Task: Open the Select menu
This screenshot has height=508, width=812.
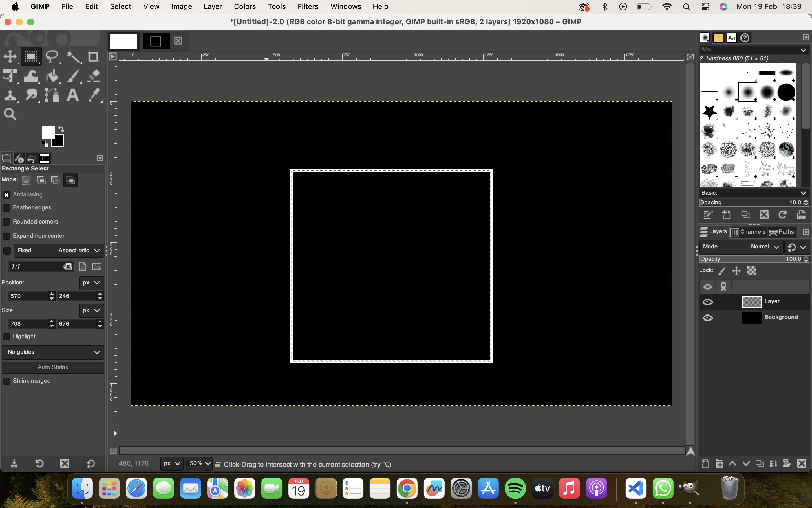Action: click(x=120, y=7)
